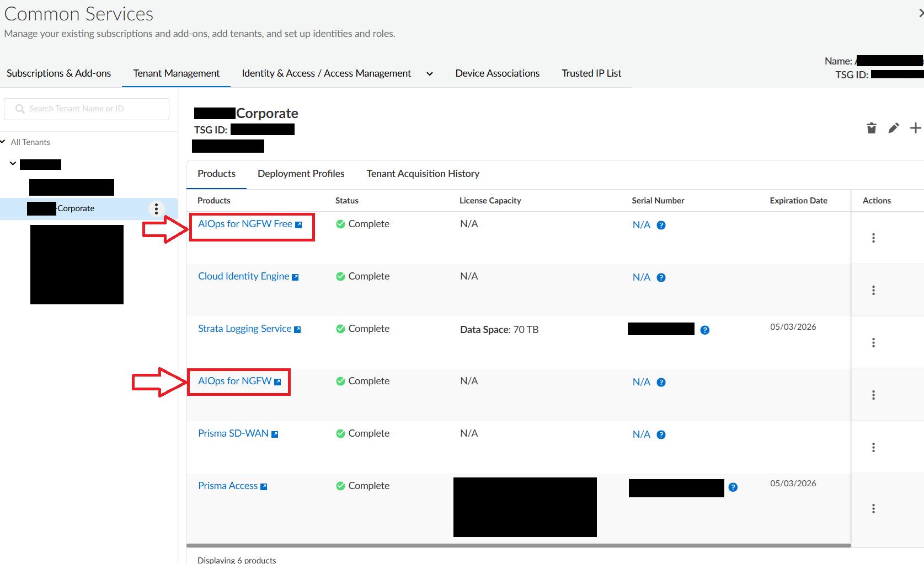View the Tenant Acquisition History tab
This screenshot has height=564, width=924.
click(x=423, y=174)
